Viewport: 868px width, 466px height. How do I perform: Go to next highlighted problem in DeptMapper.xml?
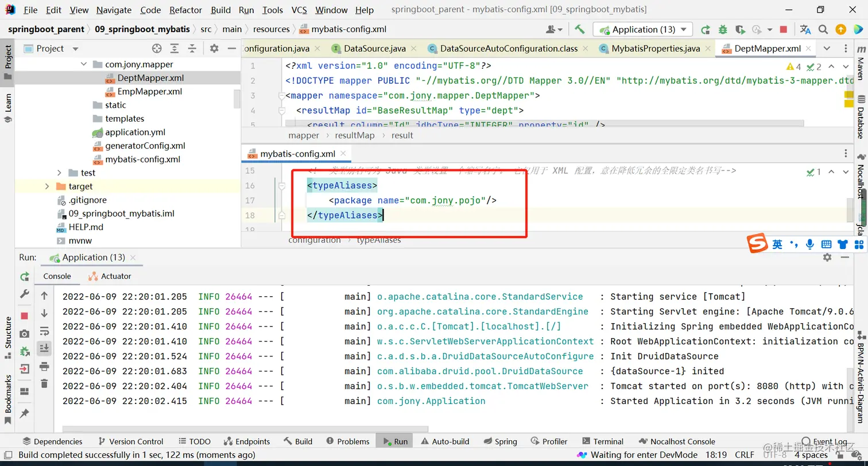pyautogui.click(x=846, y=67)
